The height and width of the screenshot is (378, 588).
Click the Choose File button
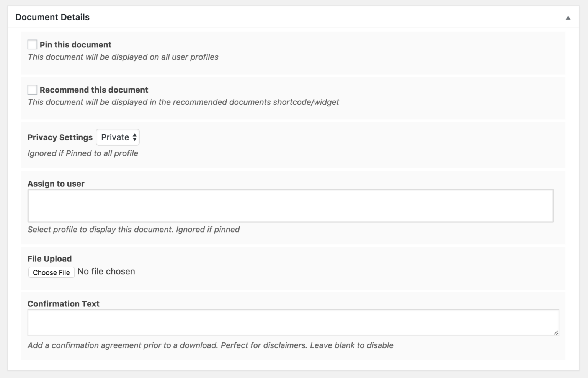pyautogui.click(x=51, y=272)
